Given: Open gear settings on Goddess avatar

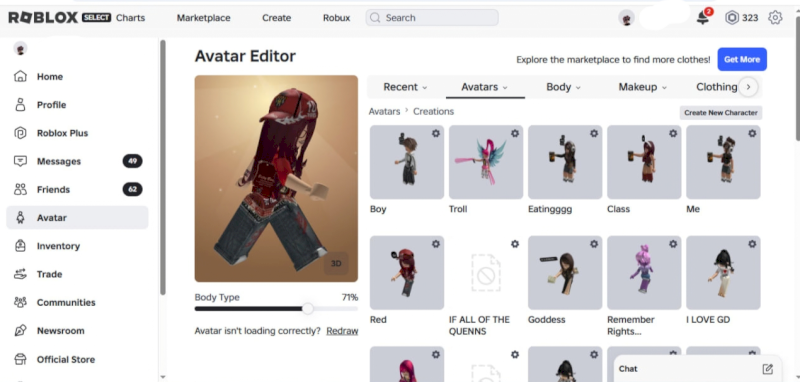Looking at the screenshot, I should [x=594, y=244].
